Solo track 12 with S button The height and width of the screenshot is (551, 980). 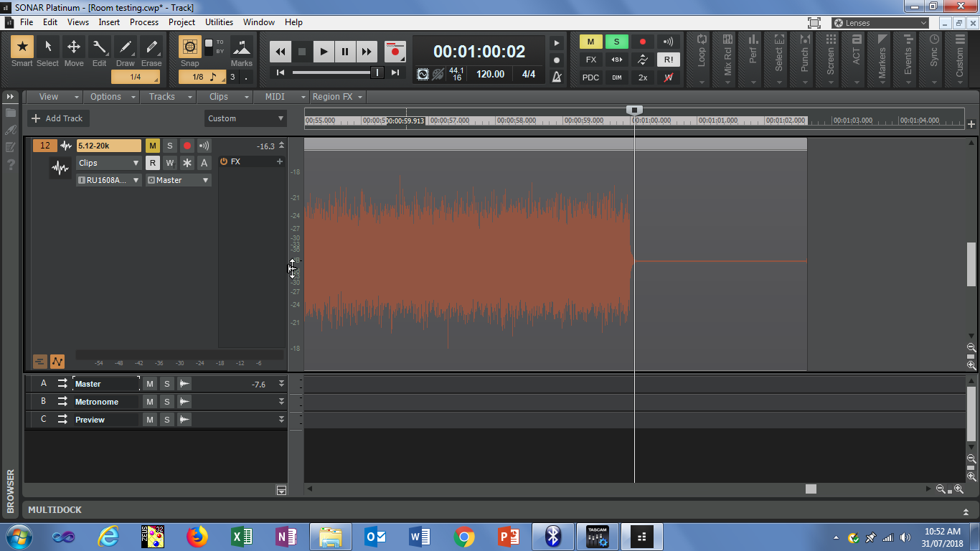pyautogui.click(x=169, y=146)
